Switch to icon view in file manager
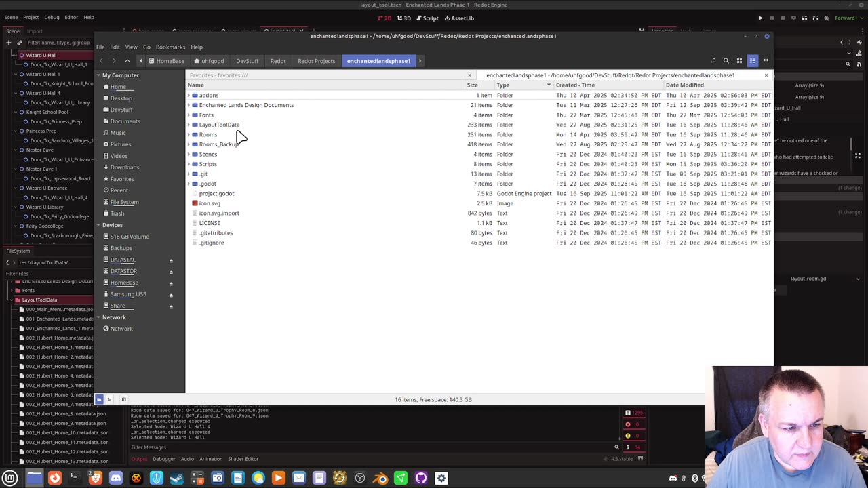Screen dimensions: 868x488 (x=739, y=61)
